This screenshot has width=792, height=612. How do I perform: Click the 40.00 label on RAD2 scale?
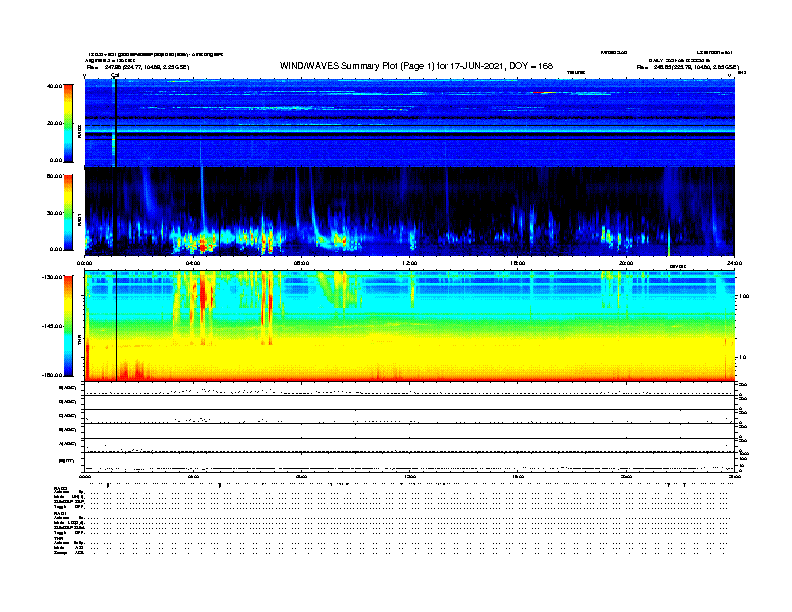(54, 86)
